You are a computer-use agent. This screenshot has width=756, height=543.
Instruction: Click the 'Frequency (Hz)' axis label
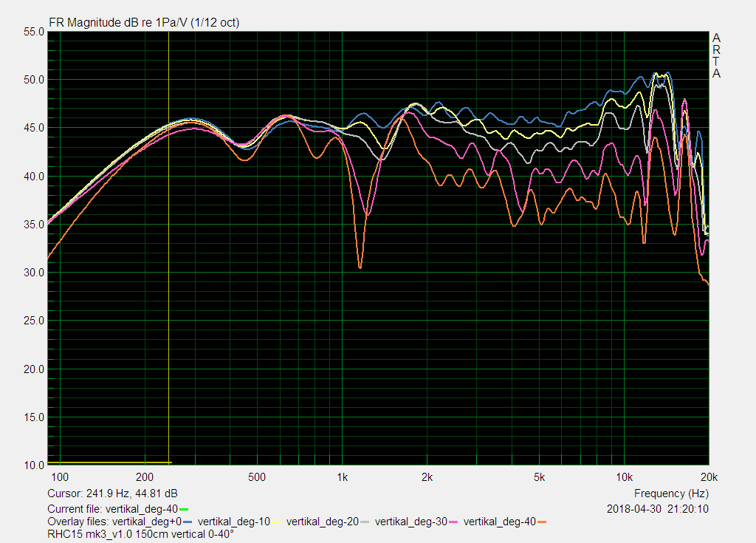[x=671, y=494]
